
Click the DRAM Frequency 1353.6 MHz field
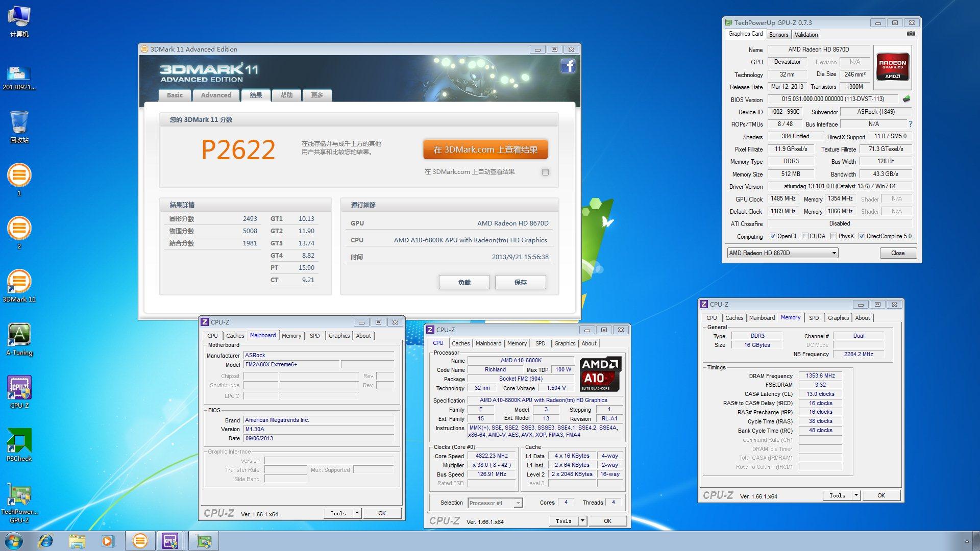[x=820, y=375]
